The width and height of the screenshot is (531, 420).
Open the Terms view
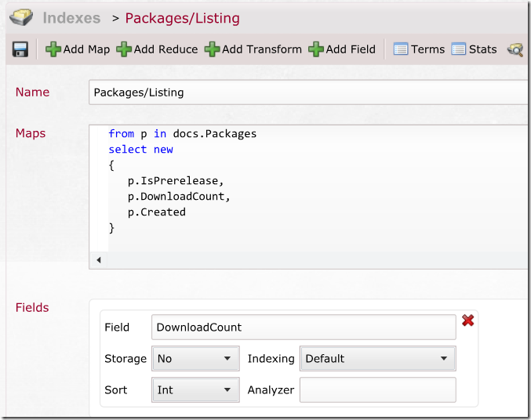pos(420,49)
